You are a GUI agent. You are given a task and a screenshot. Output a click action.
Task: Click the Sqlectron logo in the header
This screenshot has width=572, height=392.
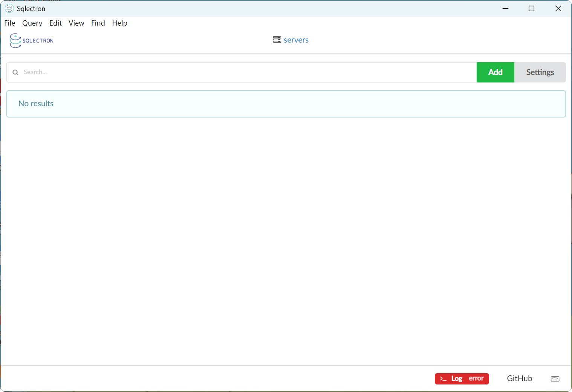[32, 41]
